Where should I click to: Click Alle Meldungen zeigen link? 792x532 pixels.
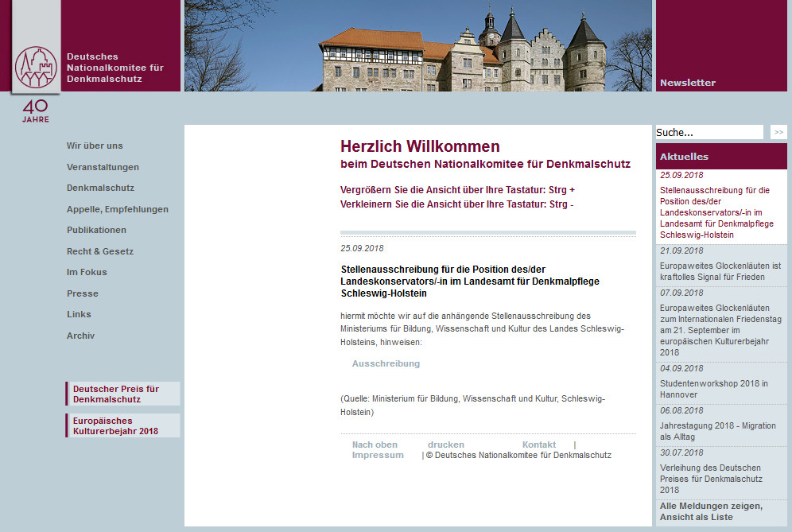pyautogui.click(x=711, y=511)
